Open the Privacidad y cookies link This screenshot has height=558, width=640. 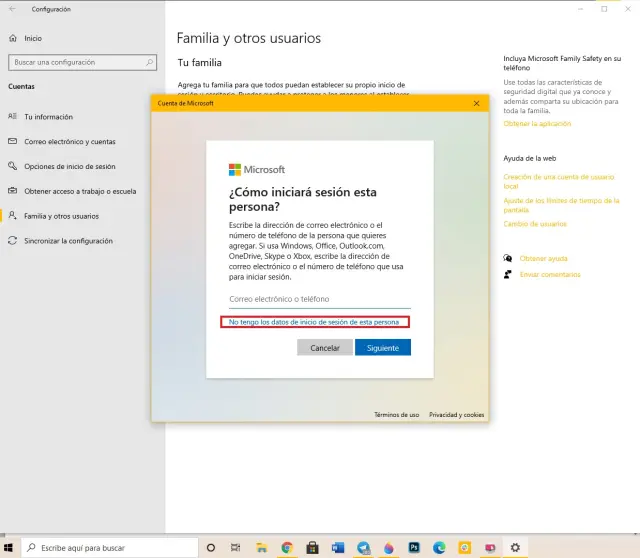pyautogui.click(x=456, y=414)
